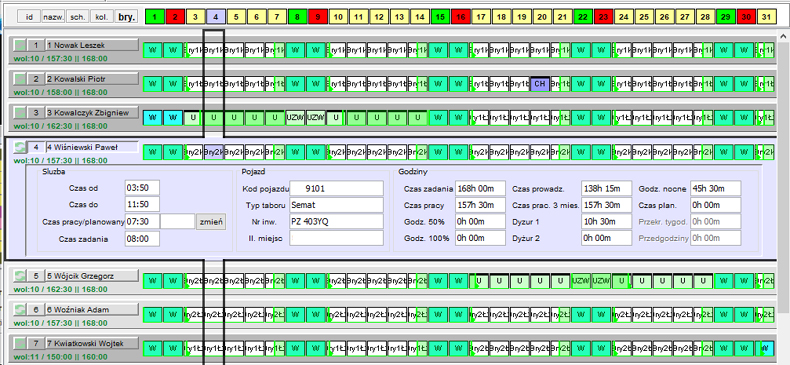Click the Sluzba Czas zadania 08:00 field
Screen dimensions: 790x365
pos(142,239)
